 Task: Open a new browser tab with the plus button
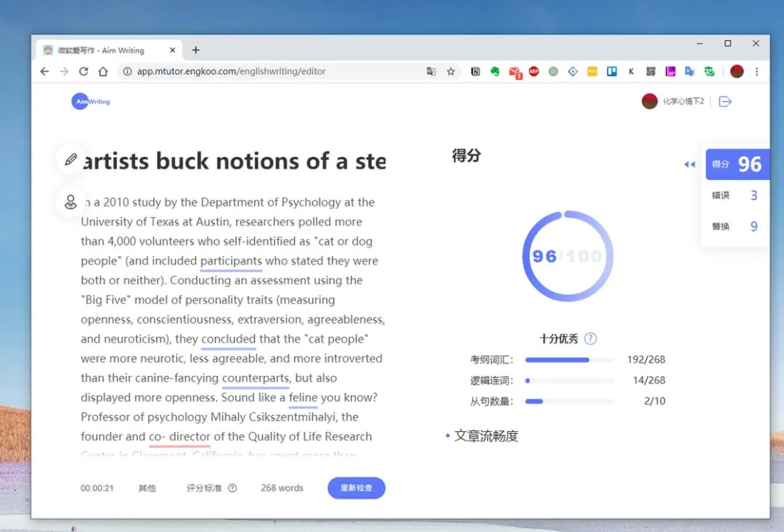click(196, 50)
